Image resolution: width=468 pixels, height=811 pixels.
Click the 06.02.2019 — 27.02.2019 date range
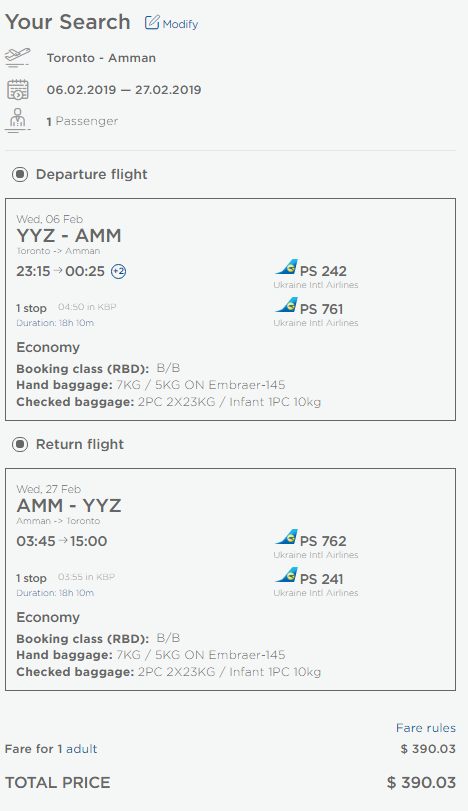(x=124, y=89)
